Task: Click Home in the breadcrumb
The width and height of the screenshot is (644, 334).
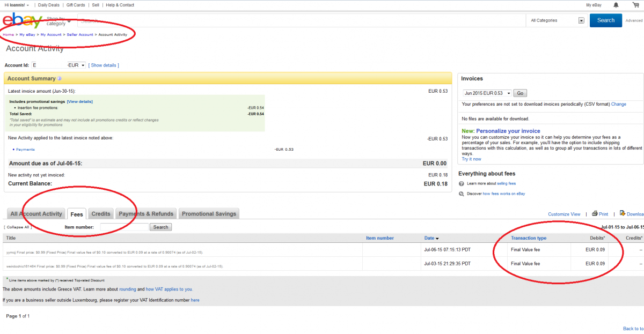Action: [x=8, y=34]
